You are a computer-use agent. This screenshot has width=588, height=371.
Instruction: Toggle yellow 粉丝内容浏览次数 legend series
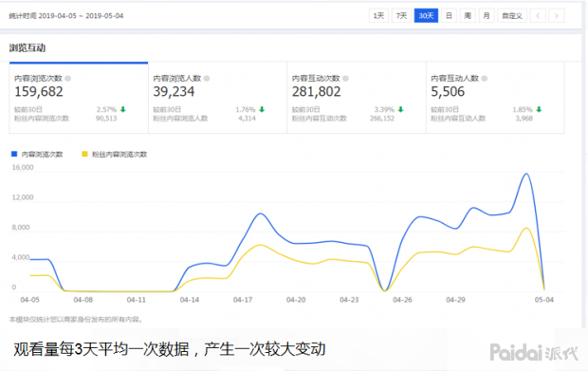pos(115,154)
